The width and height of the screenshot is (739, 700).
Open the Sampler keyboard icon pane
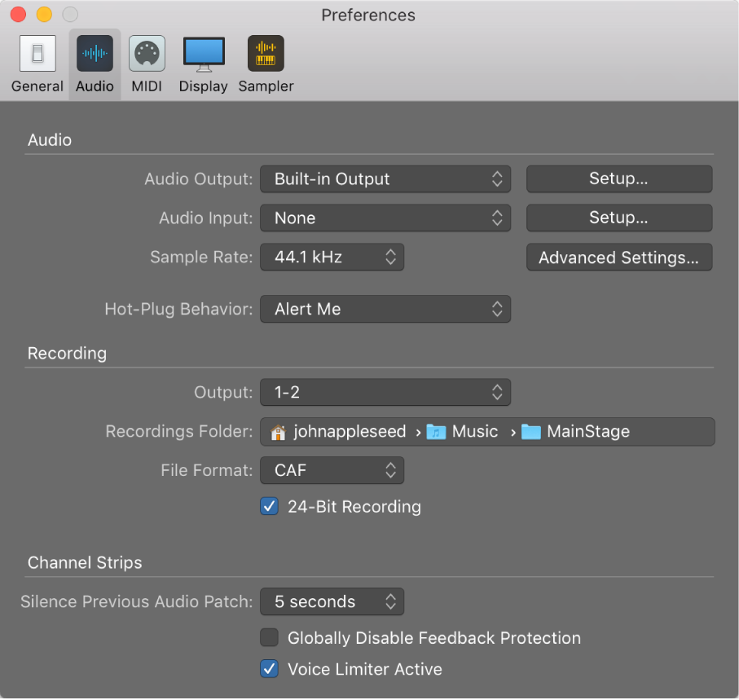(x=266, y=53)
